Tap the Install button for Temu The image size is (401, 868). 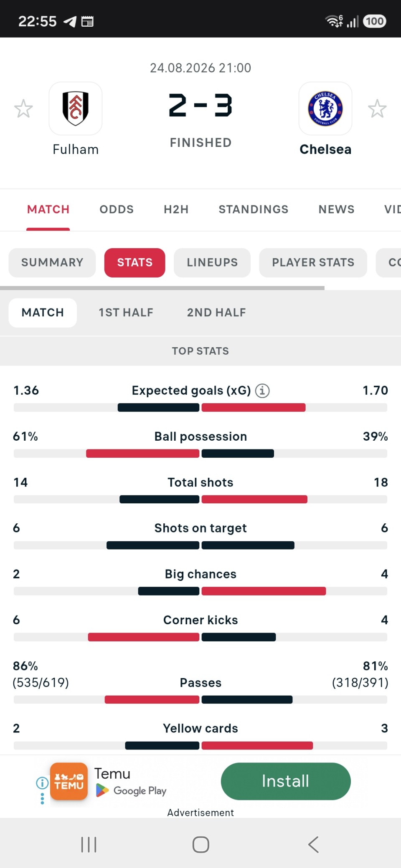click(286, 781)
